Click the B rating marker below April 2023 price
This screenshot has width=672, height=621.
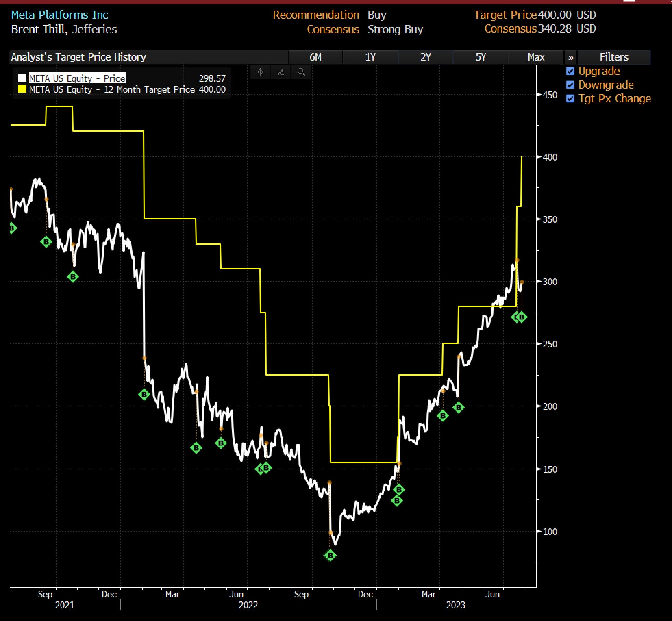pyautogui.click(x=459, y=407)
